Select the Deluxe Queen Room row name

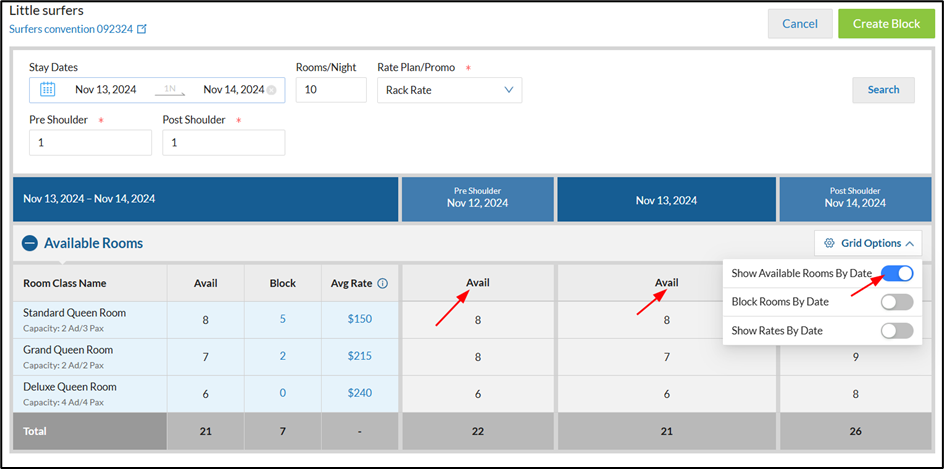pyautogui.click(x=70, y=387)
